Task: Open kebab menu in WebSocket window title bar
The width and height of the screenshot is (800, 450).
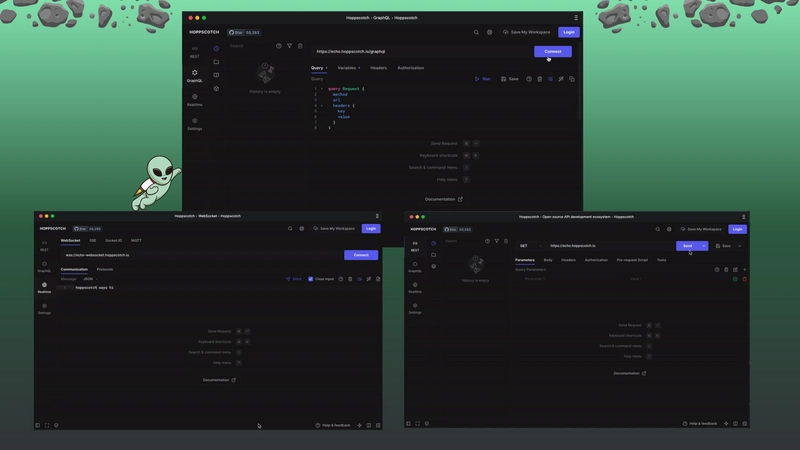Action: pos(377,216)
